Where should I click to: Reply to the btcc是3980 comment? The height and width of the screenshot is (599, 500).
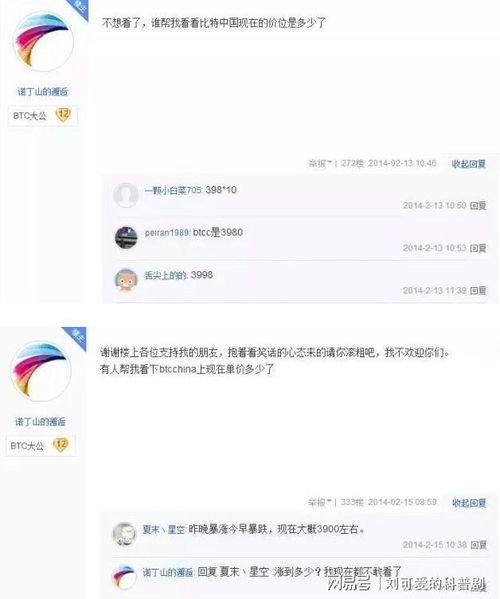(478, 248)
